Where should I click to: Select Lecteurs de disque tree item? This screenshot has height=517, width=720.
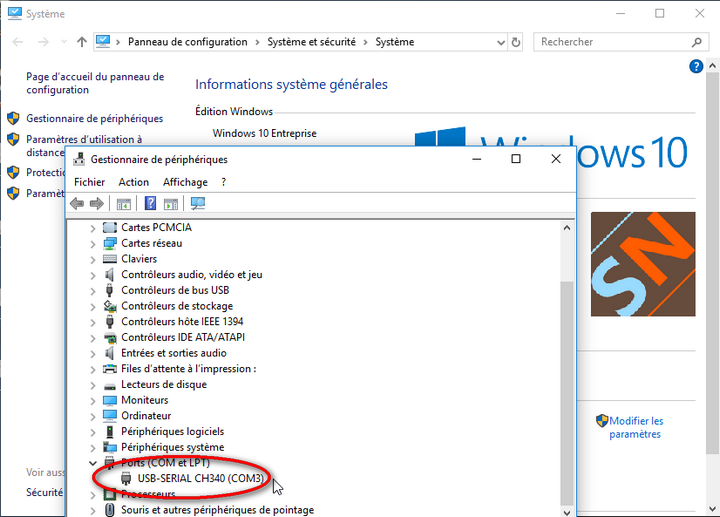[164, 384]
